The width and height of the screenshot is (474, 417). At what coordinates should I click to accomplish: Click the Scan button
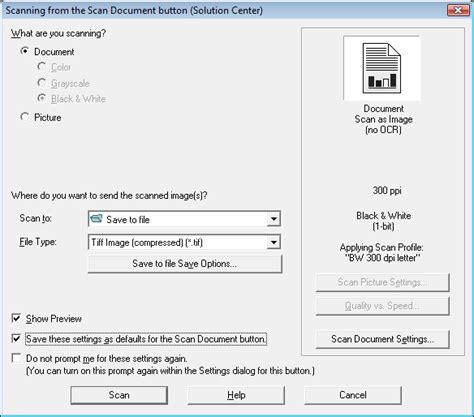coord(119,395)
